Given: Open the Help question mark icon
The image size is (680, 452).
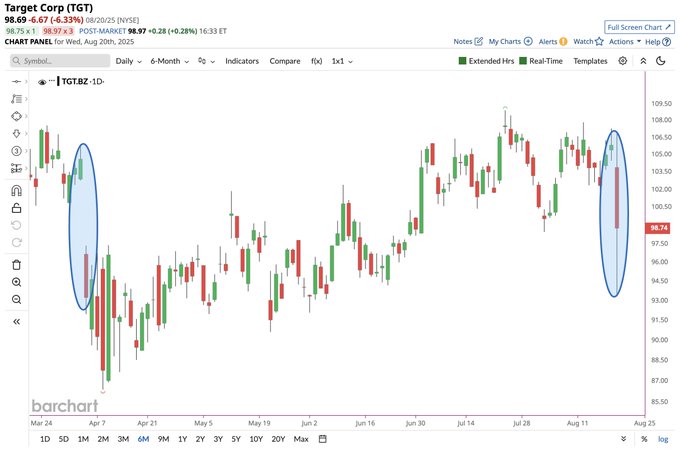Looking at the screenshot, I should pos(667,42).
